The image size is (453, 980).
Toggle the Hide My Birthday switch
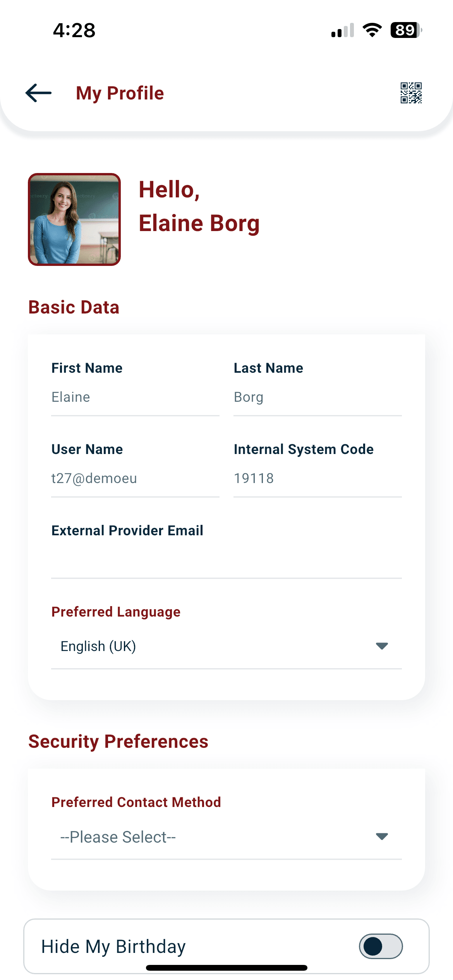pyautogui.click(x=381, y=946)
